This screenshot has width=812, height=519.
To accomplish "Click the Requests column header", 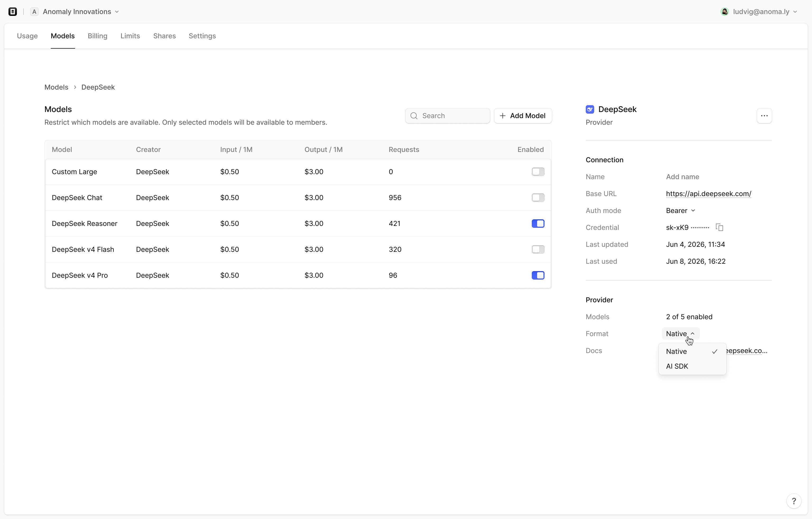I will click(x=404, y=150).
